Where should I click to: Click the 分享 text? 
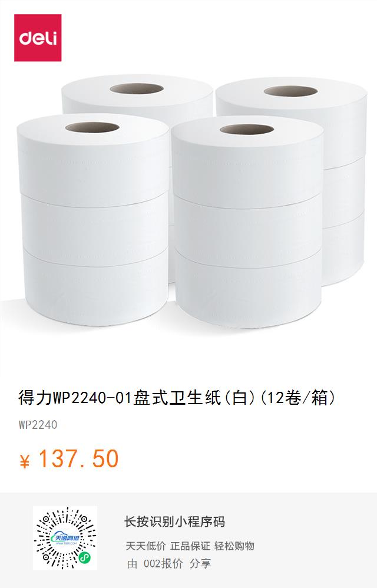coord(200,563)
